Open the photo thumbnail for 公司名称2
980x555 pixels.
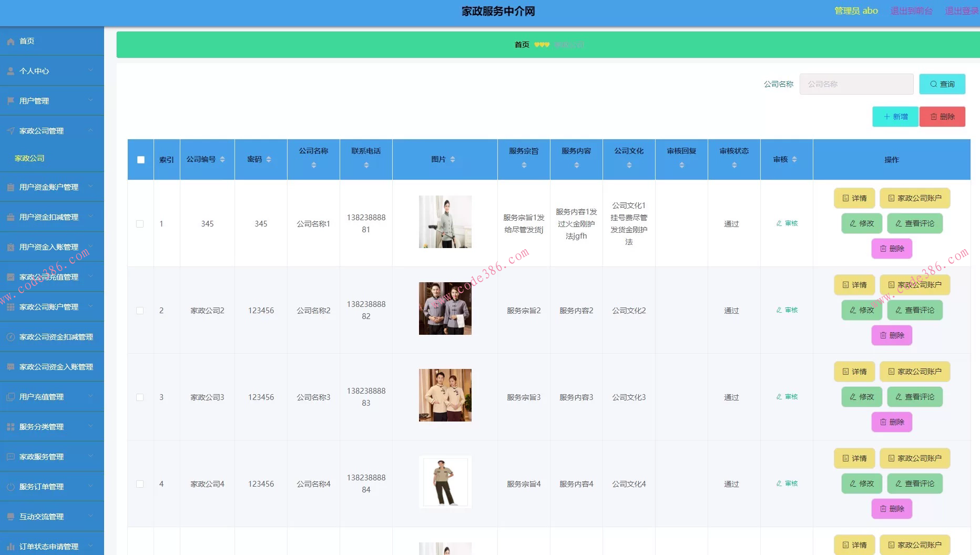[x=445, y=309]
